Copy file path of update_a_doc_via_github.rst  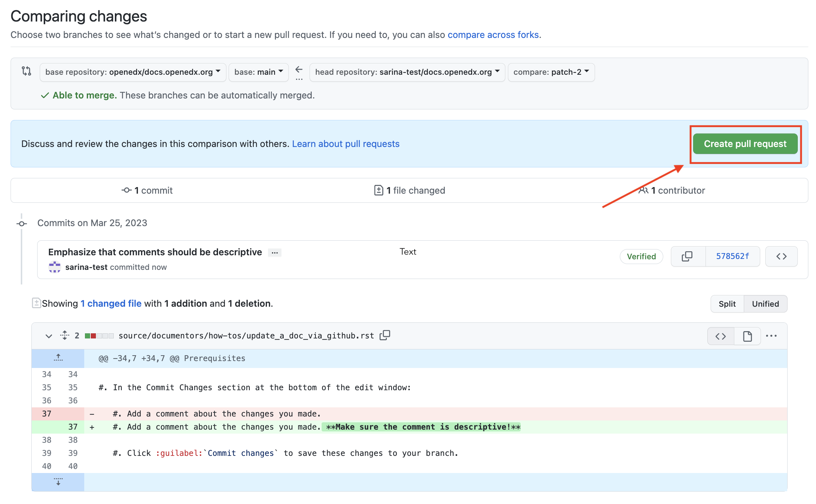click(x=385, y=335)
